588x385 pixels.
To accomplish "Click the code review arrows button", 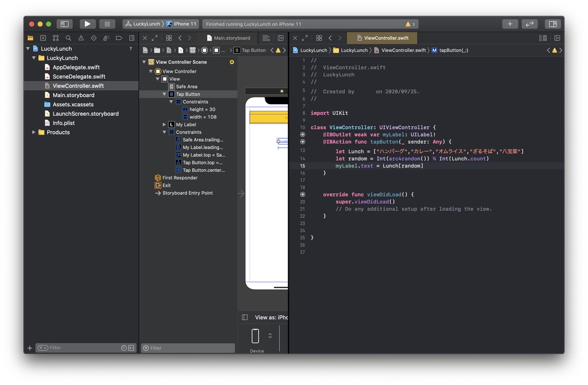I will coord(529,24).
